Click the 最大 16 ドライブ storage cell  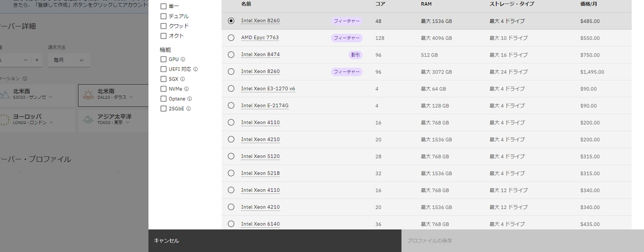coord(509,55)
